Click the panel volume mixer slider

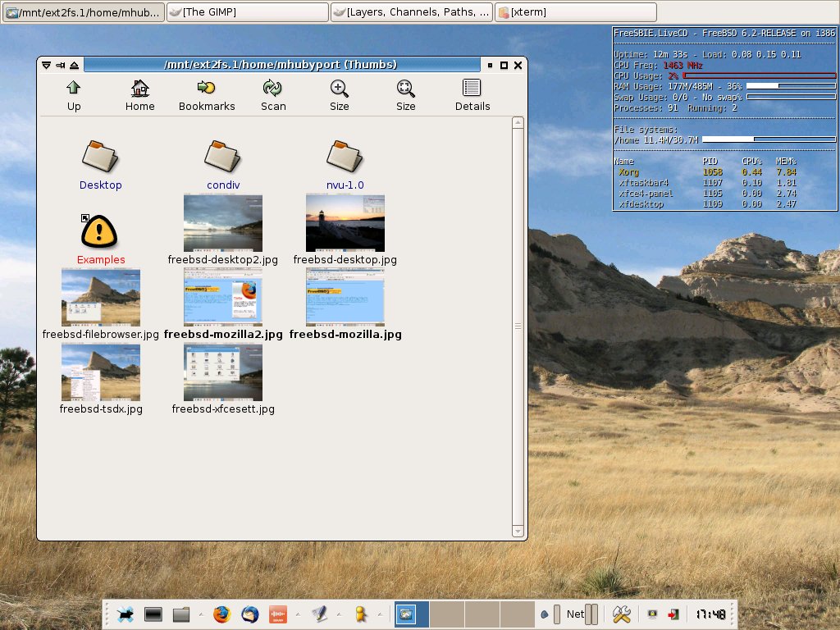556,614
